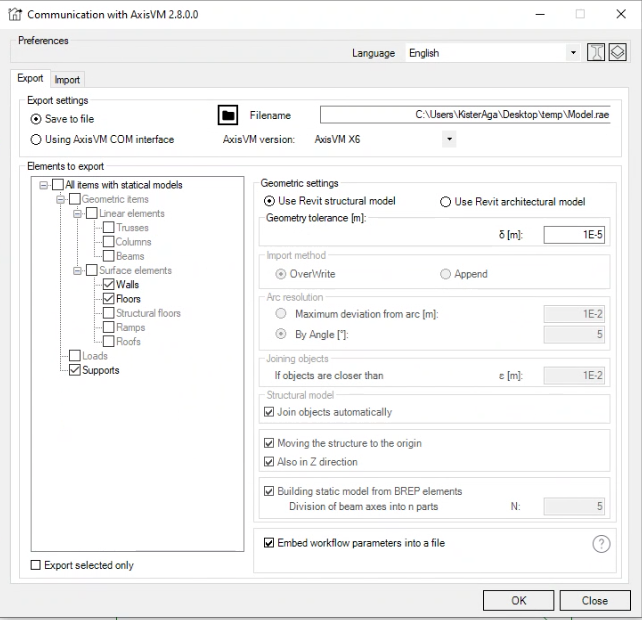Toggle the Walls checkbox
Viewport: 642px width, 620px height.
point(109,284)
